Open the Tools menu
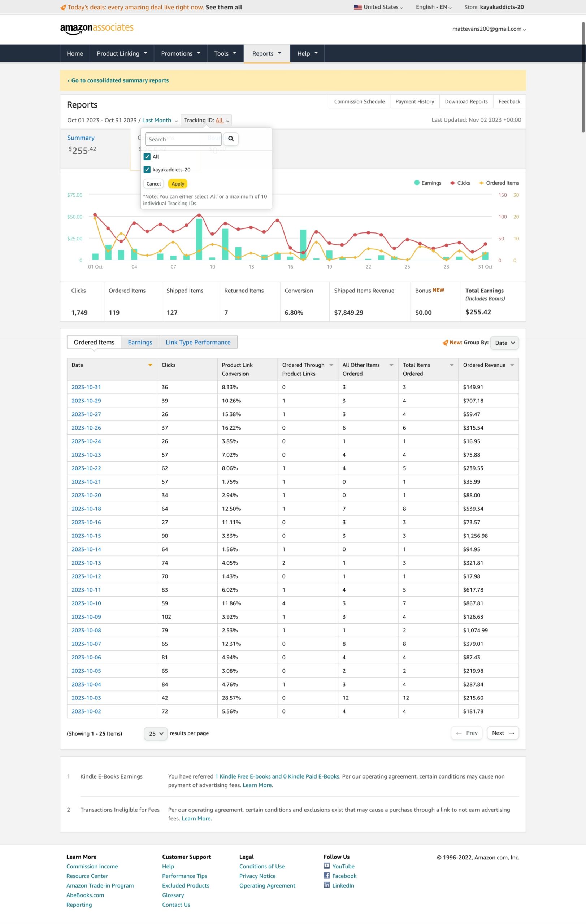This screenshot has height=924, width=586. [x=225, y=53]
